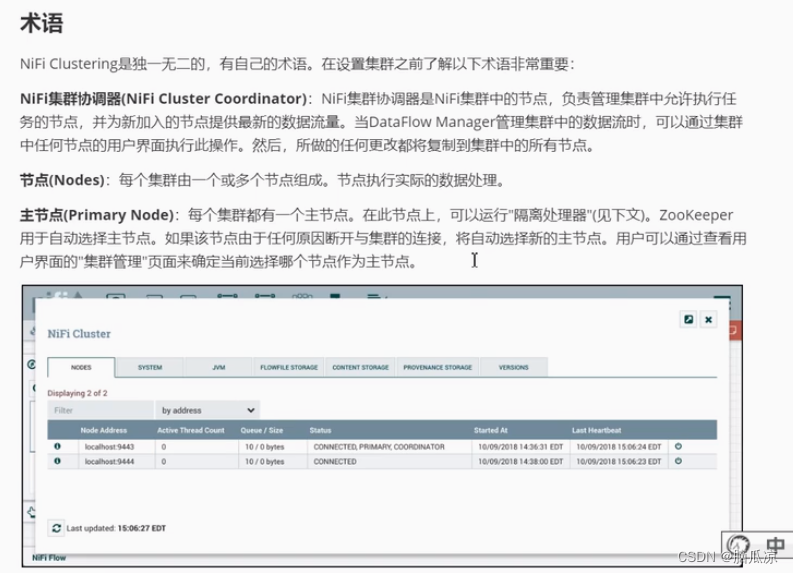
Task: Click the '节点(Nodes)' bold term
Action: [62, 180]
